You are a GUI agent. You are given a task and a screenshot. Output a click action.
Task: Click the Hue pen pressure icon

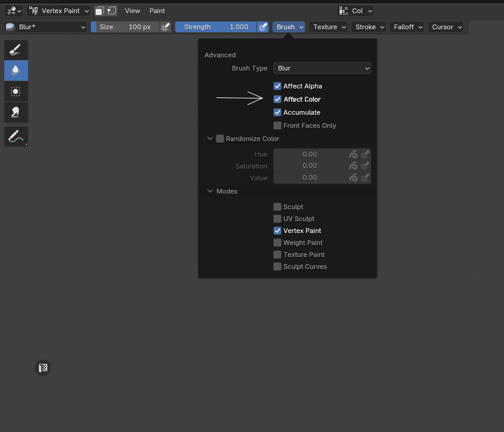click(365, 155)
